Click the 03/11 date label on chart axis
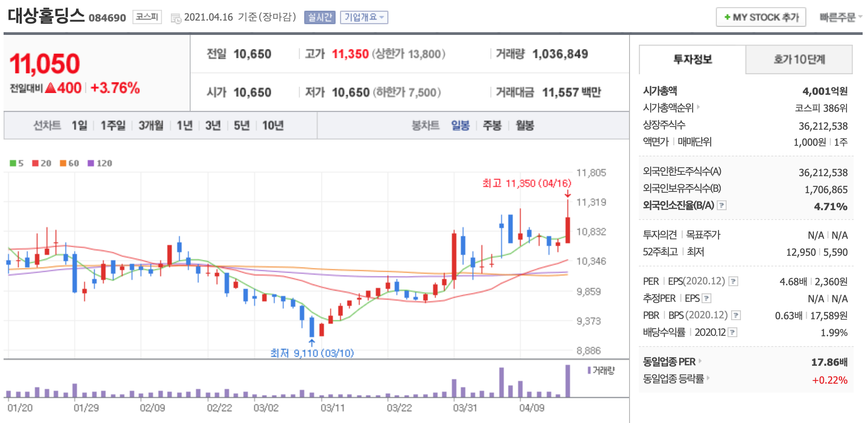868x423 pixels. (x=332, y=408)
